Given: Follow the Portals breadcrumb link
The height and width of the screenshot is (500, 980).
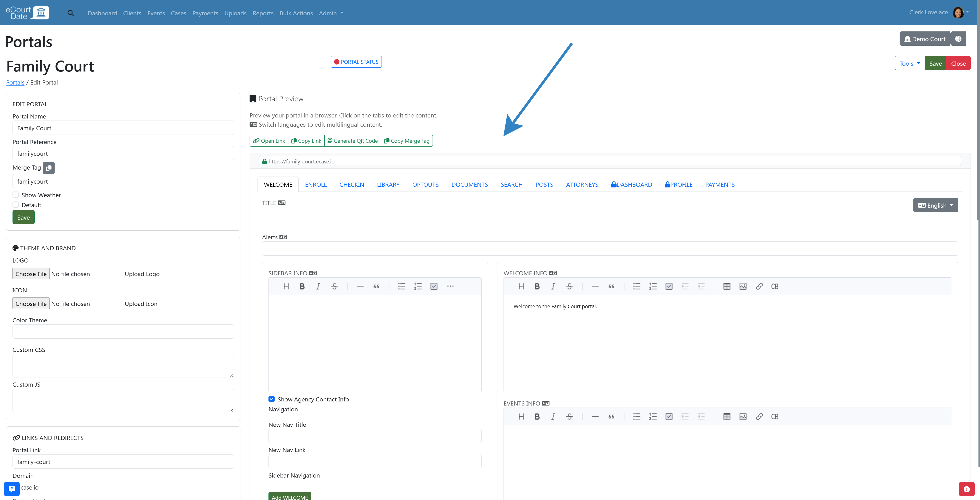Looking at the screenshot, I should [15, 82].
